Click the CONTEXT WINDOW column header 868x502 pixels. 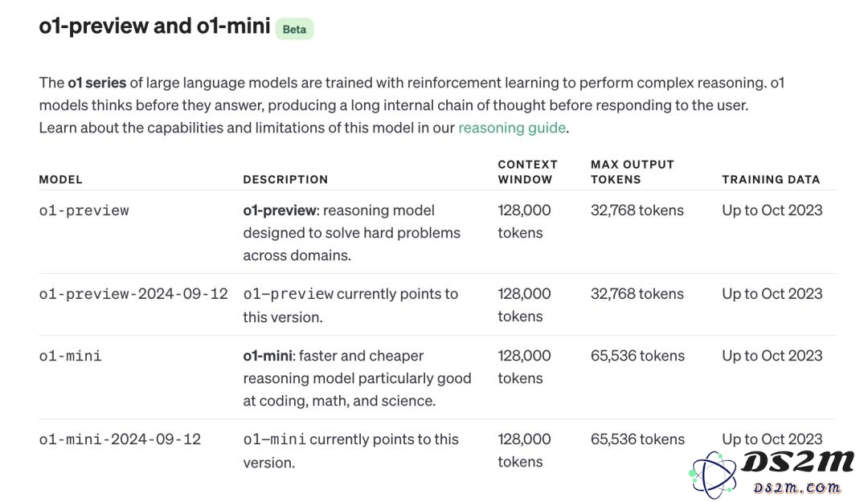527,172
